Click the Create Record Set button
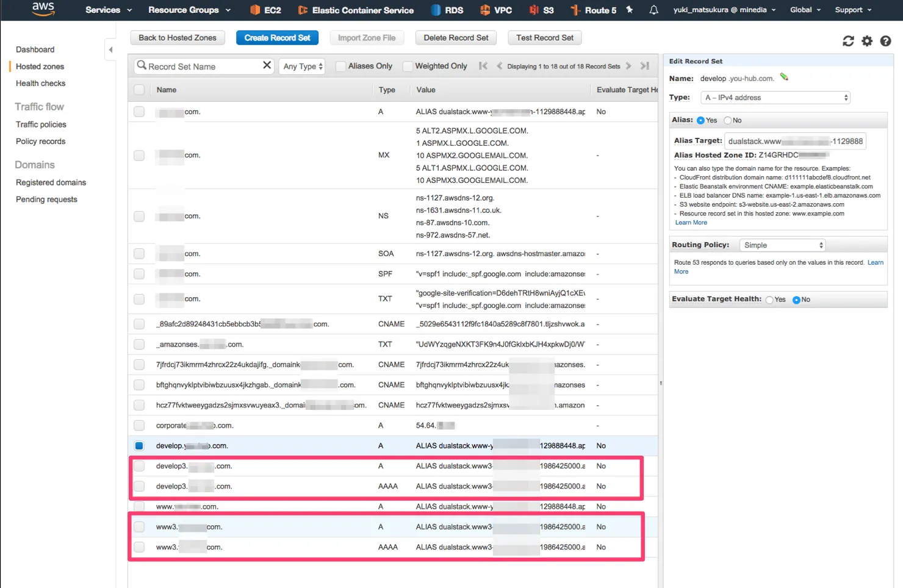The height and width of the screenshot is (588, 903). point(277,38)
